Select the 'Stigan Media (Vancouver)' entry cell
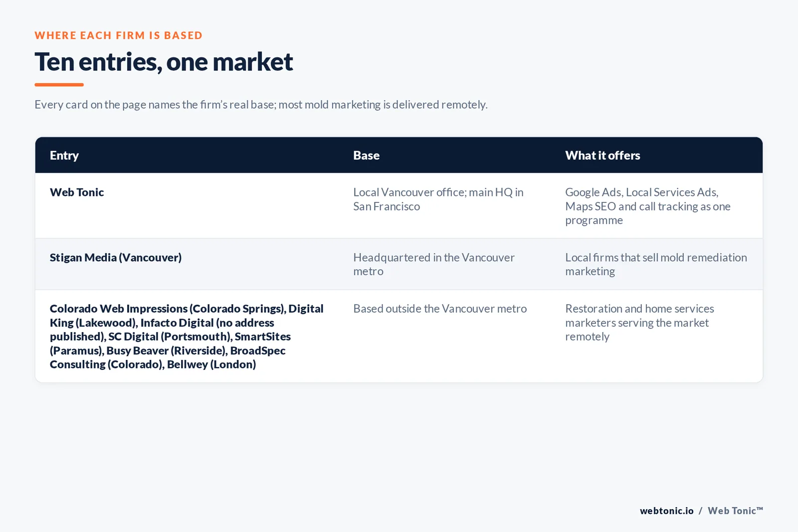Screen dimensions: 798x532 coord(116,258)
